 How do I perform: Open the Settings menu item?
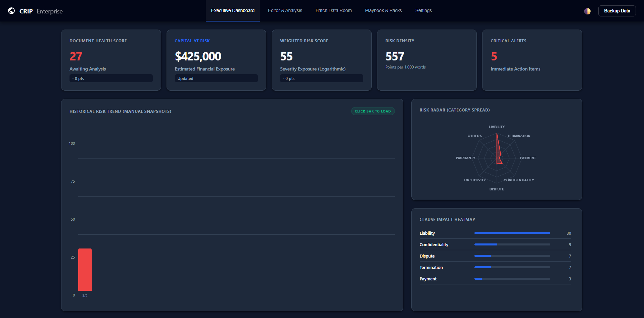[423, 10]
